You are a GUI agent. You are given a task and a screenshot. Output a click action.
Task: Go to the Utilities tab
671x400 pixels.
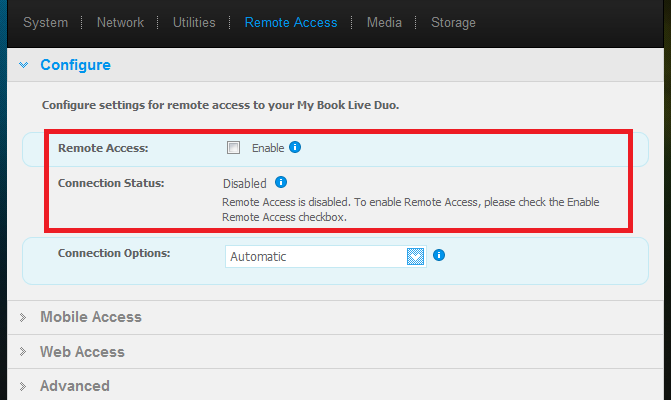pos(194,22)
